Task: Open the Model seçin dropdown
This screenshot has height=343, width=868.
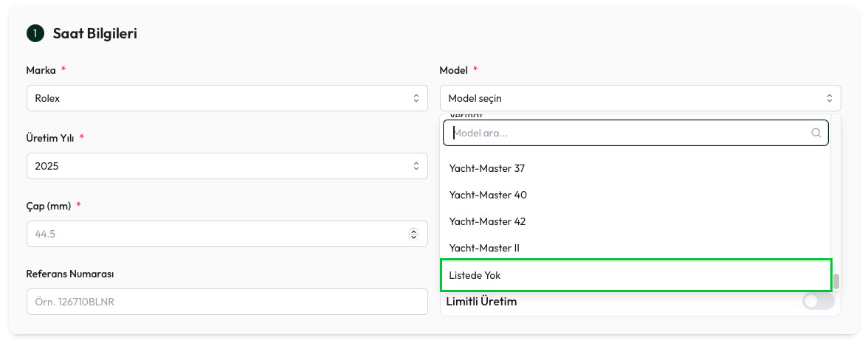Action: tap(641, 98)
